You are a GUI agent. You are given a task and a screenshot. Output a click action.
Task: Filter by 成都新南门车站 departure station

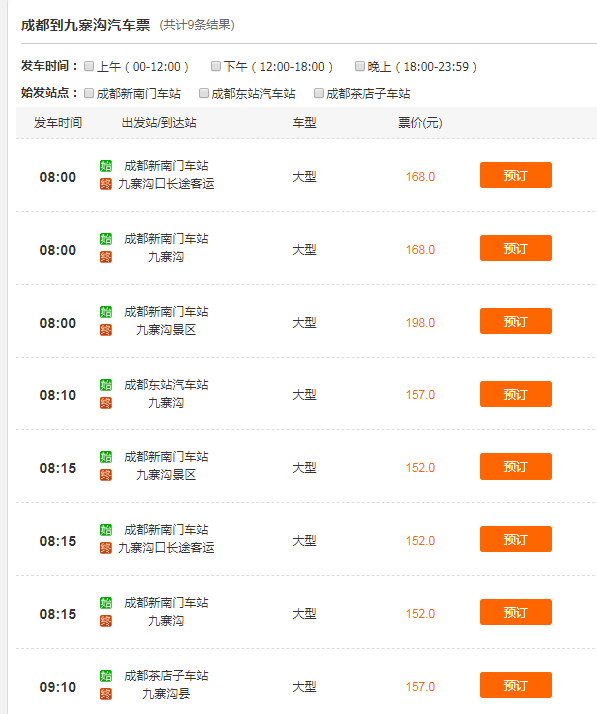point(89,93)
